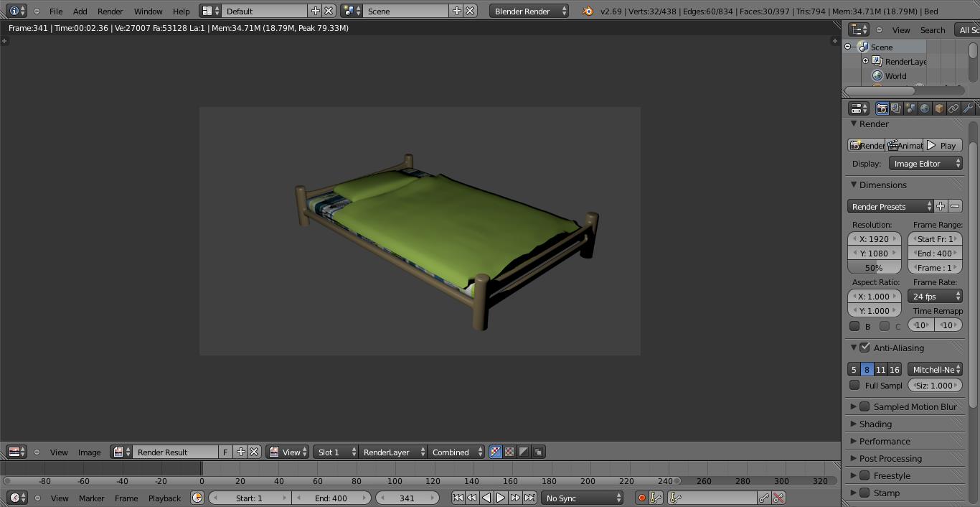Delete the current Scene with X icon
The image size is (980, 507).
[x=470, y=11]
